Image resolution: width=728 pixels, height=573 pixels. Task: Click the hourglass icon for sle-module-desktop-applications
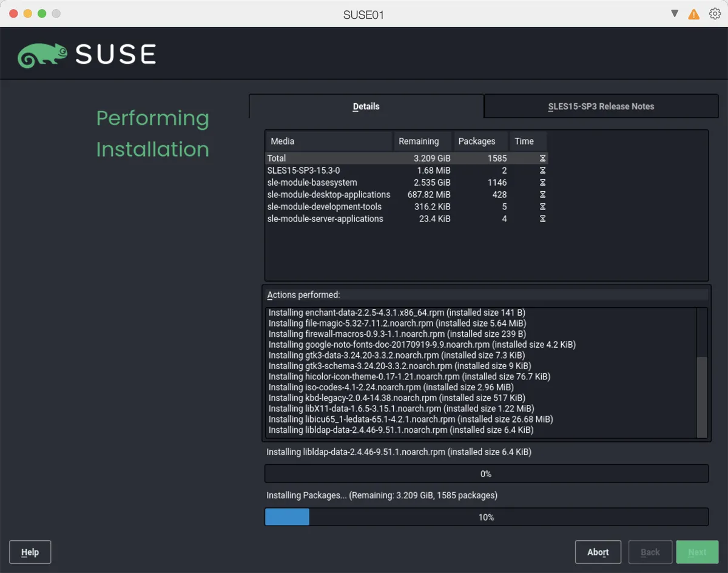point(543,194)
